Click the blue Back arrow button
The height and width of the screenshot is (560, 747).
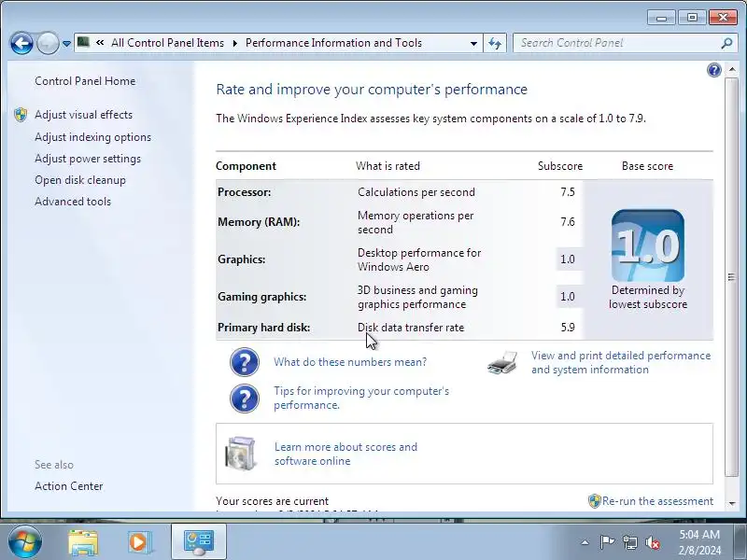click(x=21, y=43)
